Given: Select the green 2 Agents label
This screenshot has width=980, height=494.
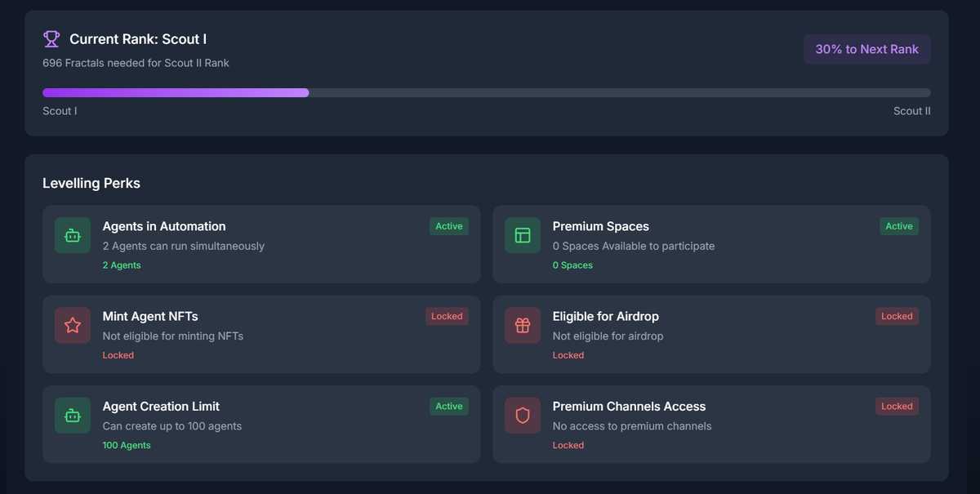Looking at the screenshot, I should pyautogui.click(x=122, y=265).
